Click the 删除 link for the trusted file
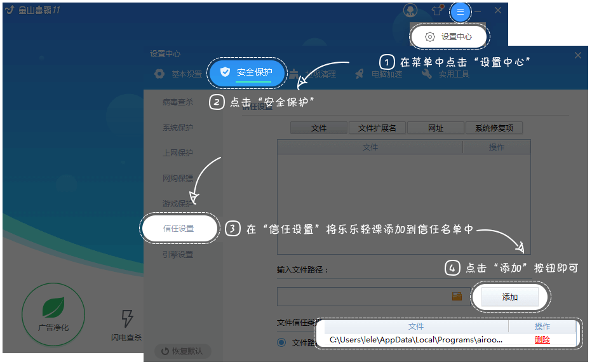Viewport: 592px width, 364px height. tap(542, 340)
